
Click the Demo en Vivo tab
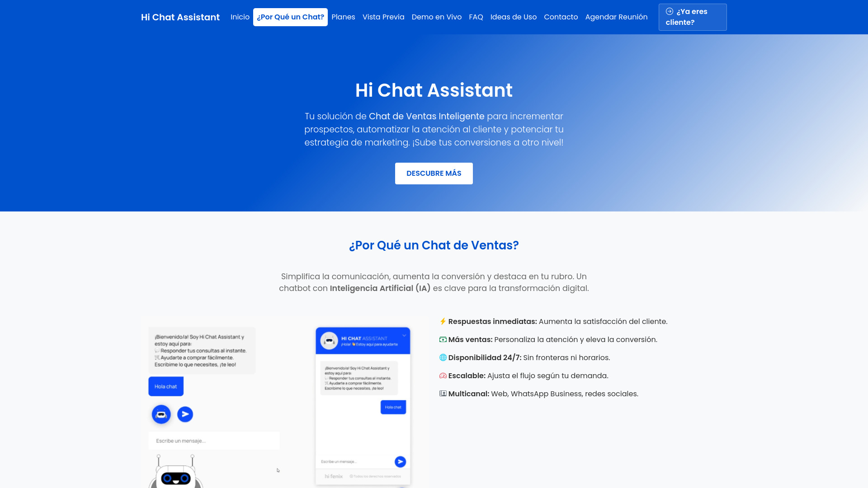[436, 17]
